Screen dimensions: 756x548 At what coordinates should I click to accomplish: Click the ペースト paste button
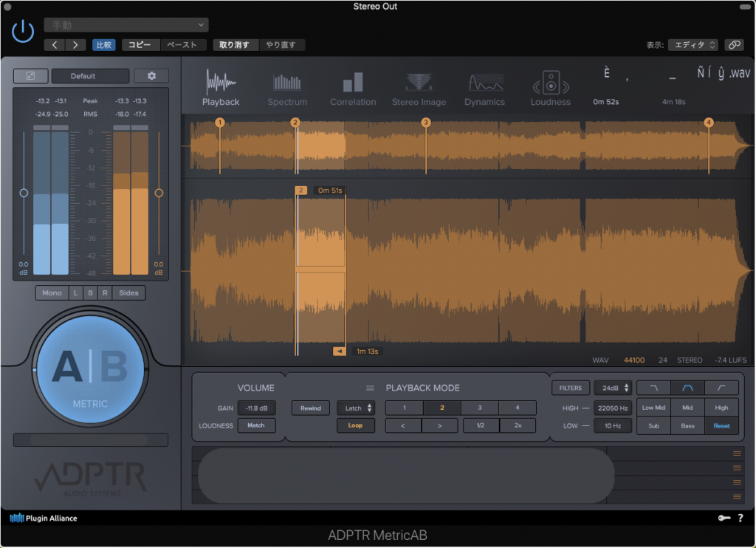pyautogui.click(x=182, y=45)
